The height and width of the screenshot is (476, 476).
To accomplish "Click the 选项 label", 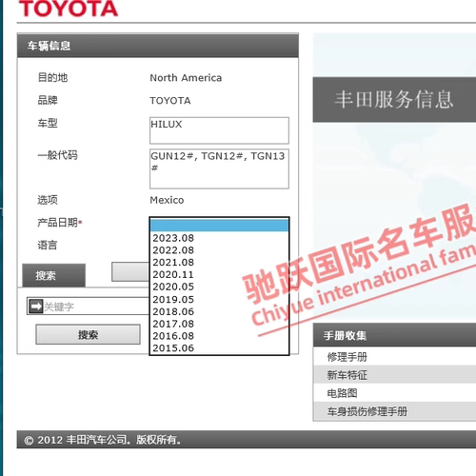I will pyautogui.click(x=48, y=200).
